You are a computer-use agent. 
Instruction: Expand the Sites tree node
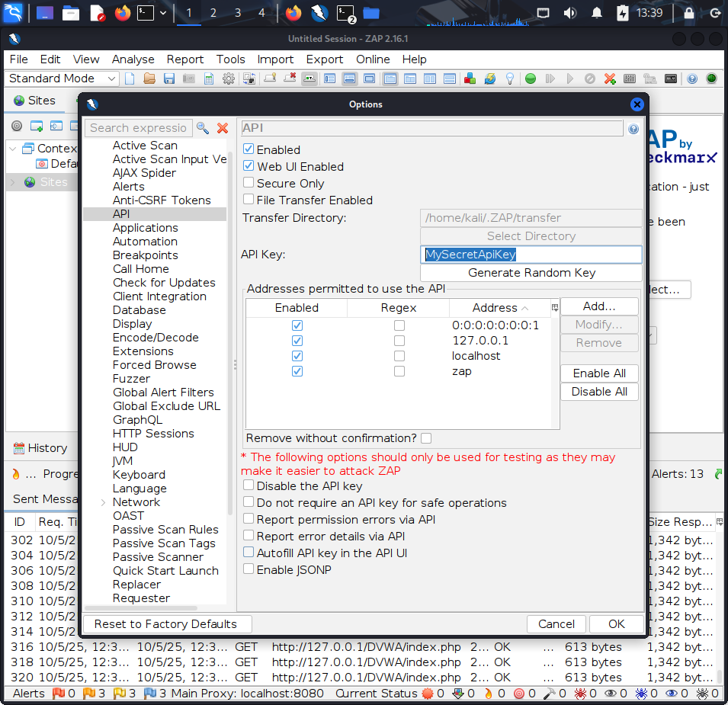13,182
